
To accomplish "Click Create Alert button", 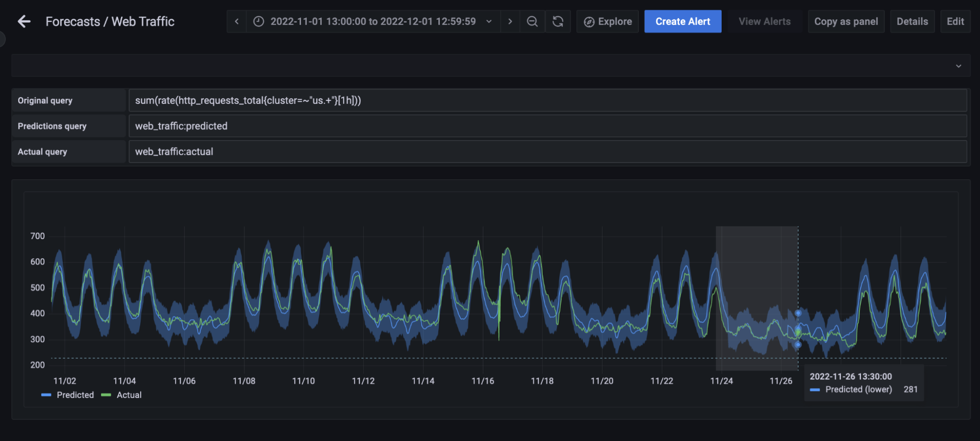I will click(x=682, y=22).
